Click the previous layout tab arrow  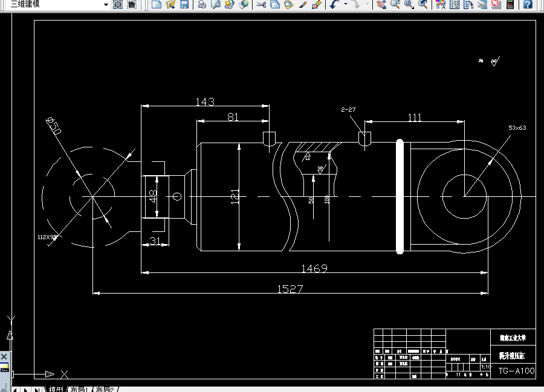coord(15,390)
